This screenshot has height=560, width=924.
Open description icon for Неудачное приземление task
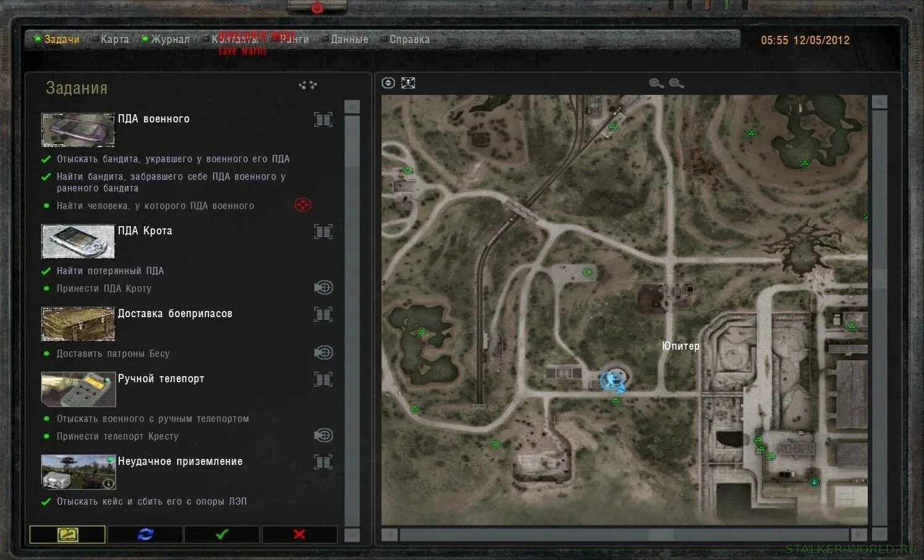pos(323,462)
